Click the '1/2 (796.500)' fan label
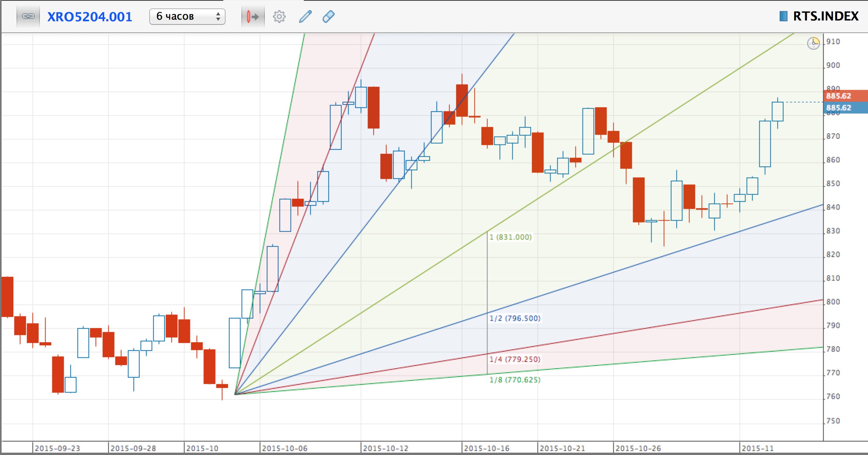Screen dimensions: 868x455 (x=515, y=318)
